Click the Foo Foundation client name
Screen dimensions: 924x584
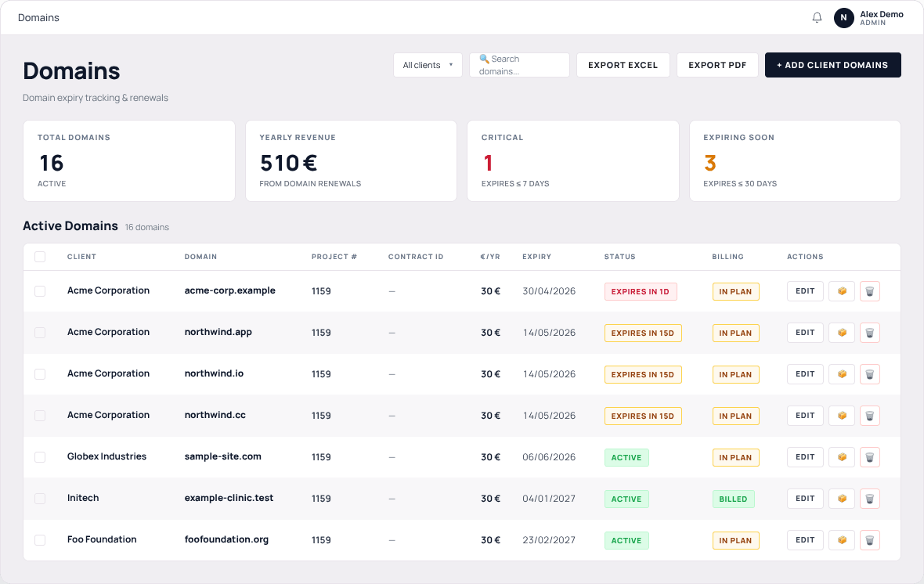(x=102, y=540)
